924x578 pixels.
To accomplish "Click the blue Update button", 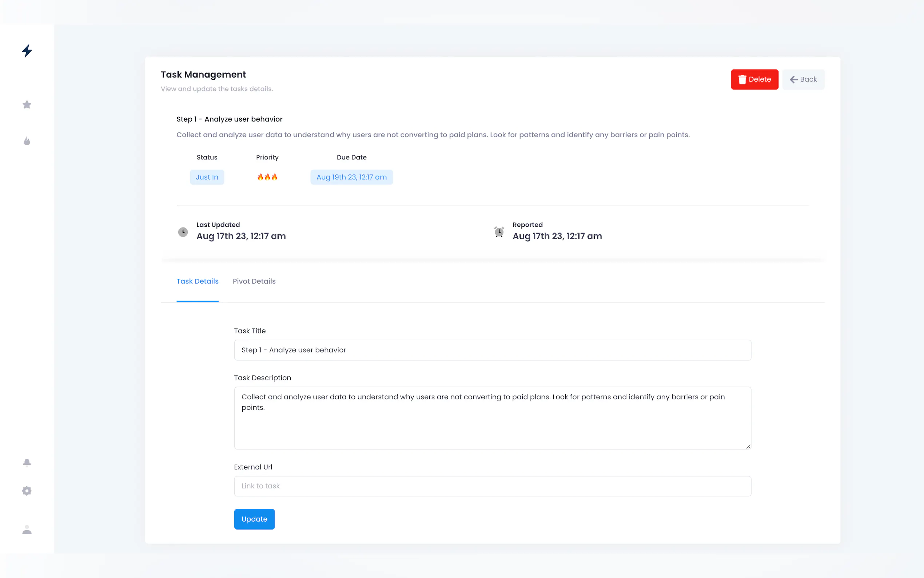I will pyautogui.click(x=254, y=519).
